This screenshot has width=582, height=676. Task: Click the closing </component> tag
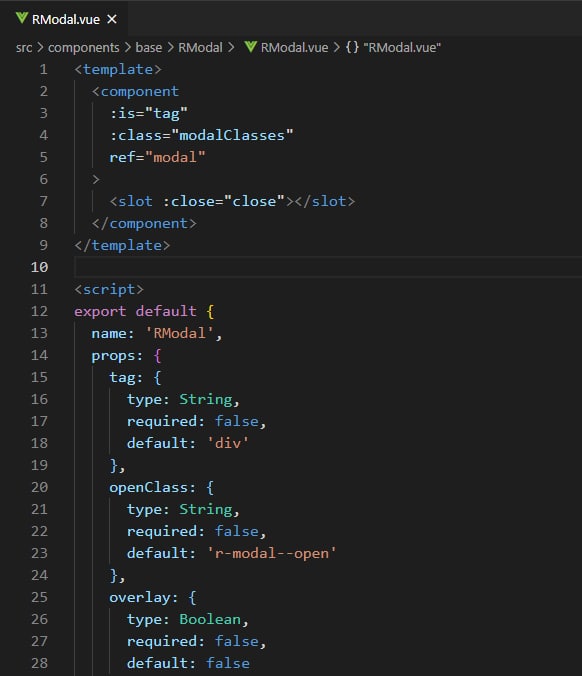point(144,223)
